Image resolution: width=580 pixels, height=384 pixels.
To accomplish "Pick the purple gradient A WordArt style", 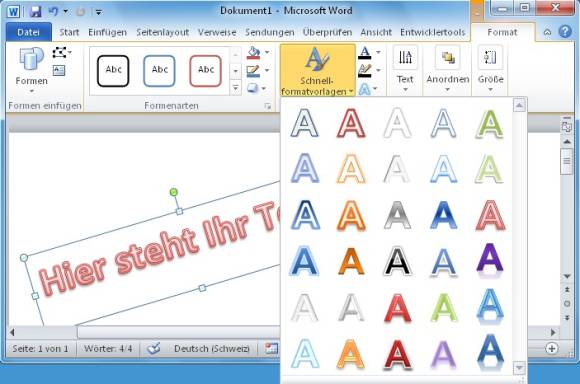I will 490,261.
